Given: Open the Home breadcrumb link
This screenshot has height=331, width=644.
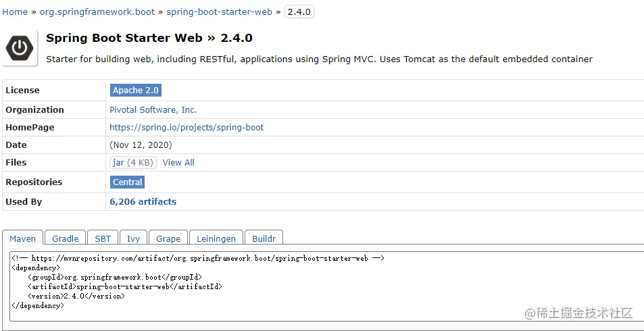Looking at the screenshot, I should pos(15,11).
